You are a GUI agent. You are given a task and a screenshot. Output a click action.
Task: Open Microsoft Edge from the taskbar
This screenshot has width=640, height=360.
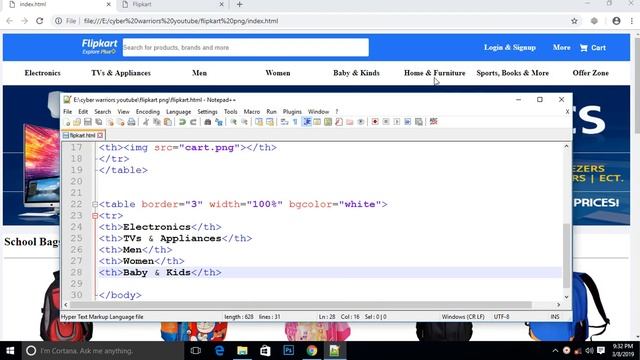[219, 351]
